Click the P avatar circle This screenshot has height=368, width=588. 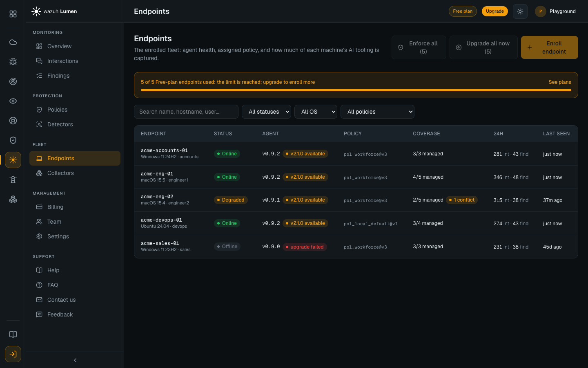pos(541,11)
